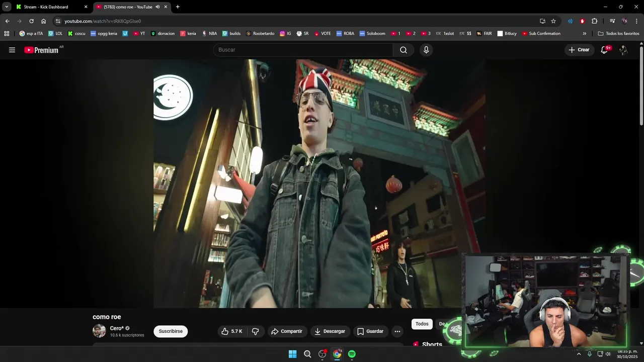This screenshot has width=644, height=362.
Task: Open the LOL bookmark
Action: click(x=55, y=34)
